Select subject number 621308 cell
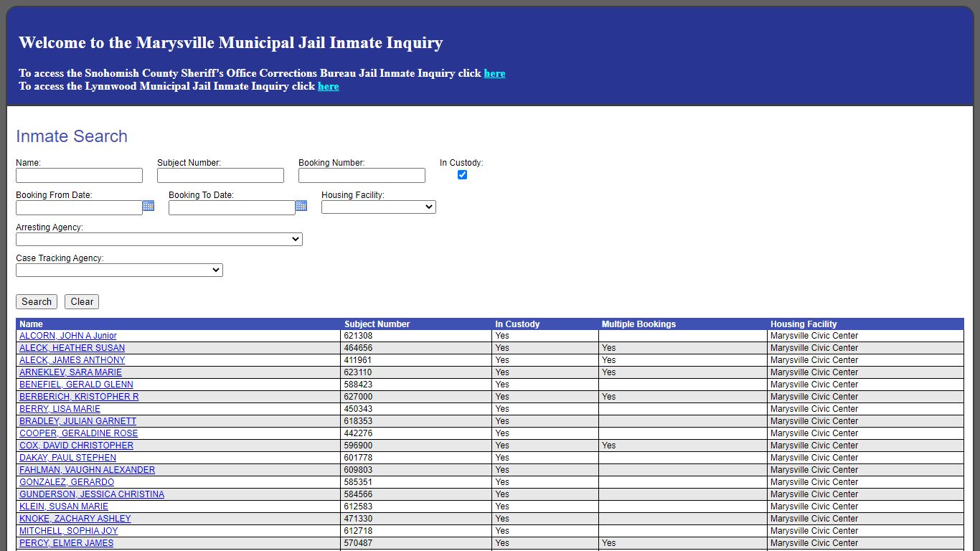The height and width of the screenshot is (551, 980). pos(417,336)
